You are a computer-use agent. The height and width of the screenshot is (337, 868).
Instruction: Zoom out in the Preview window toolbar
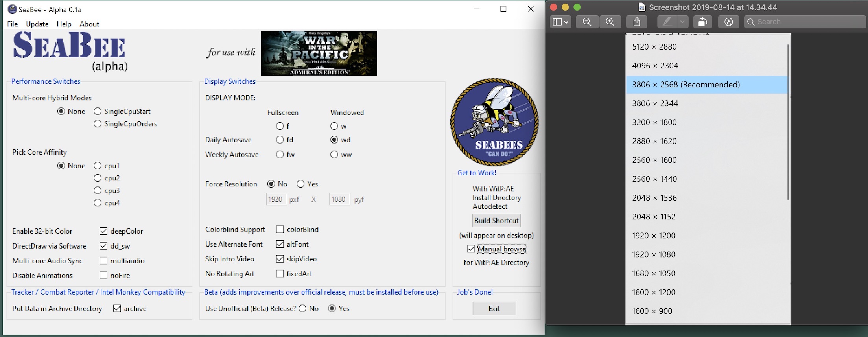coord(587,22)
